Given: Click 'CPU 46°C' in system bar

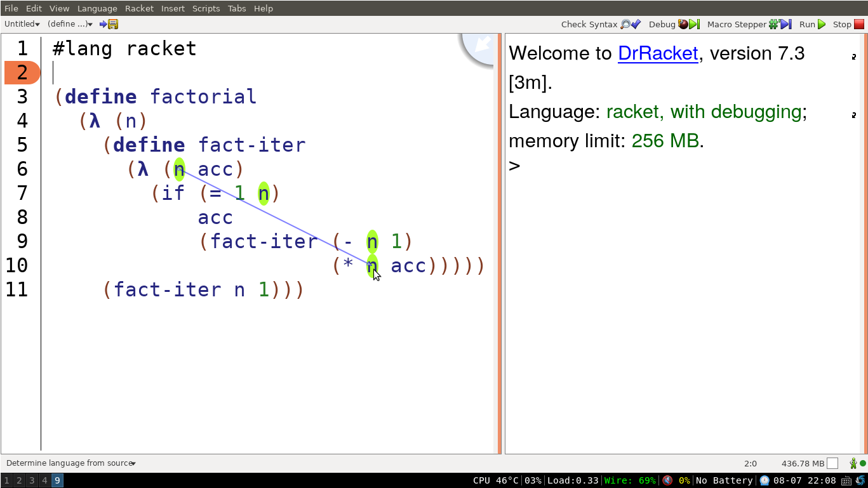Looking at the screenshot, I should (x=495, y=480).
